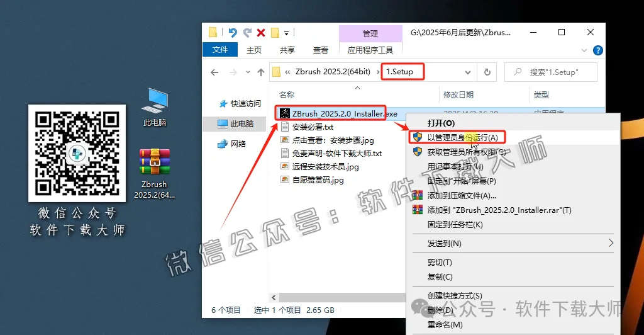Click the new folder icon in quick access toolbar
The image size is (644, 335).
pos(275,33)
